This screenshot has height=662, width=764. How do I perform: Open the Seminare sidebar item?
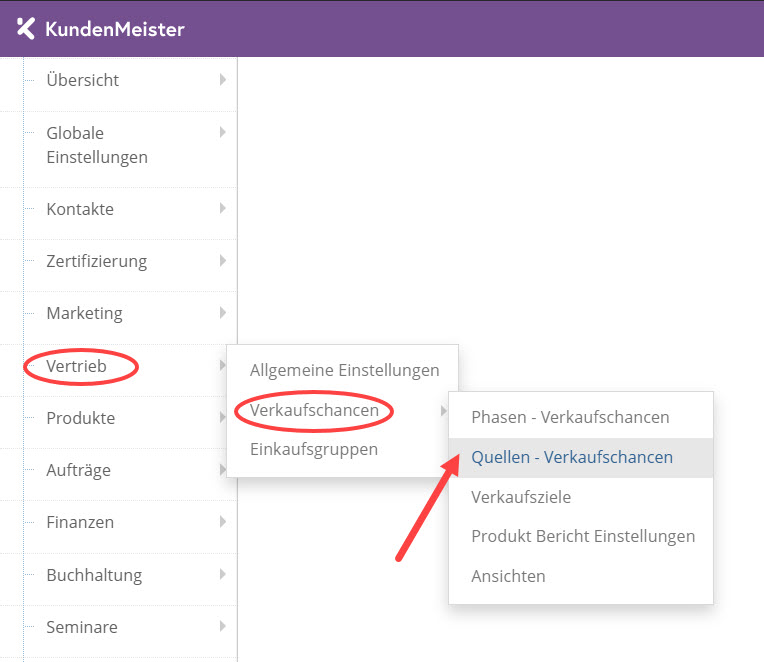82,627
